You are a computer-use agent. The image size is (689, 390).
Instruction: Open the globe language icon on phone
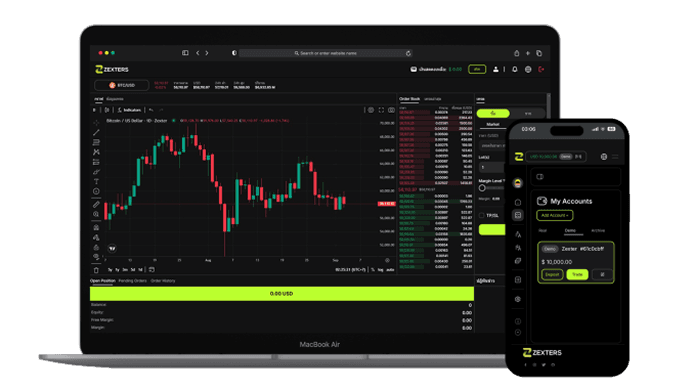click(604, 157)
